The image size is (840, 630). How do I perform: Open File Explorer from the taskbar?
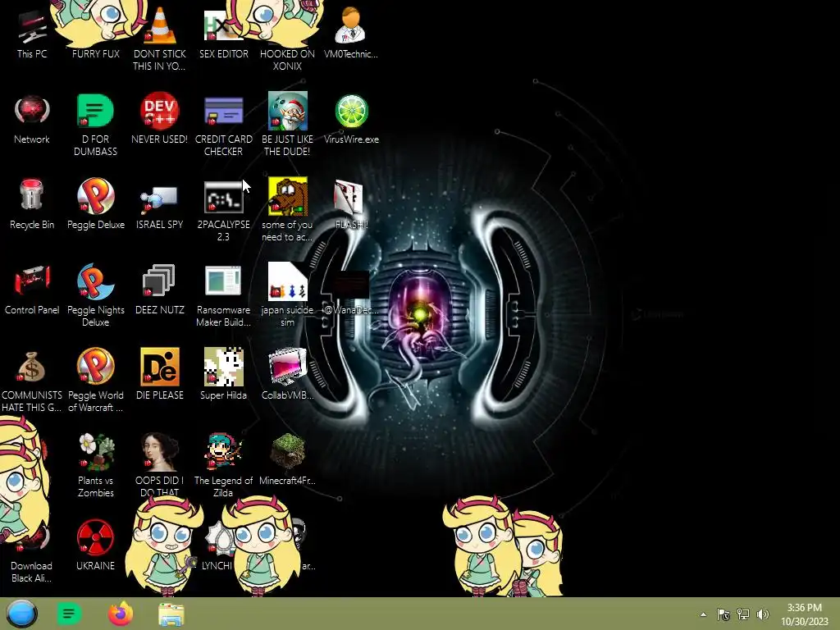[x=171, y=614]
